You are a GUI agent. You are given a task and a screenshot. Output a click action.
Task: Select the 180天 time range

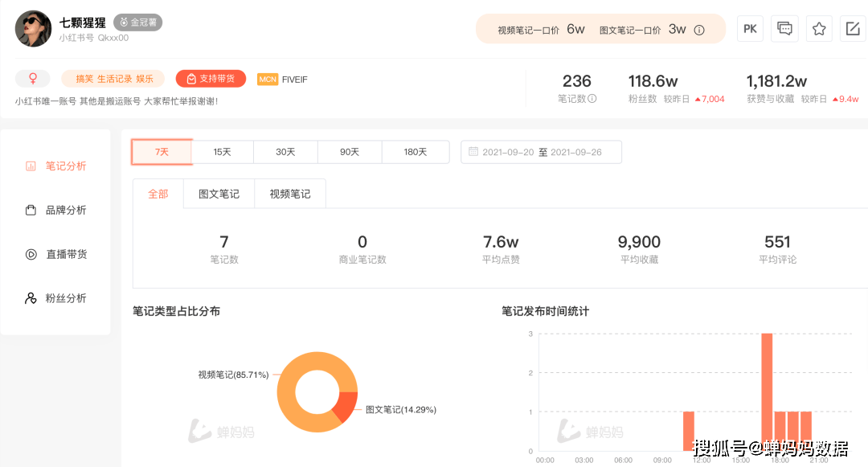416,152
